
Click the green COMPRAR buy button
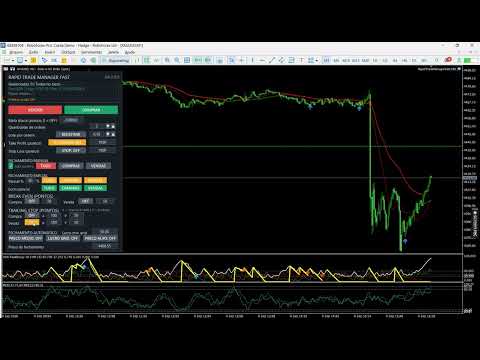point(91,110)
